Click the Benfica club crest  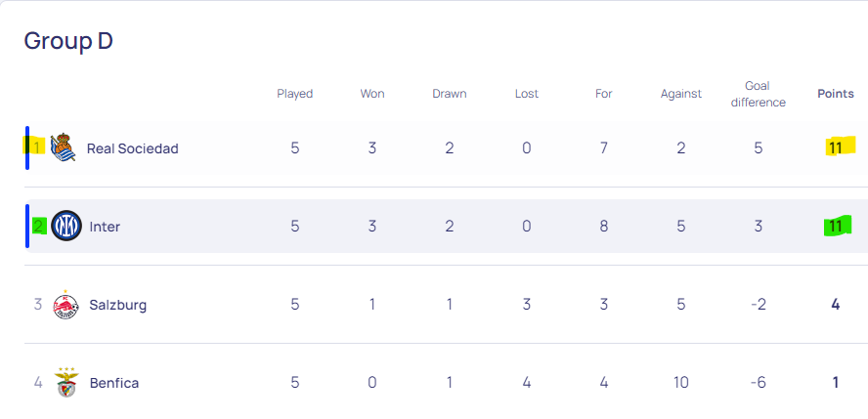point(66,383)
